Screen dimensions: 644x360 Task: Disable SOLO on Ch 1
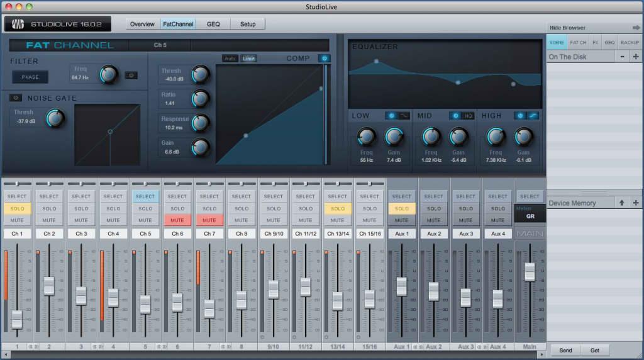(17, 208)
